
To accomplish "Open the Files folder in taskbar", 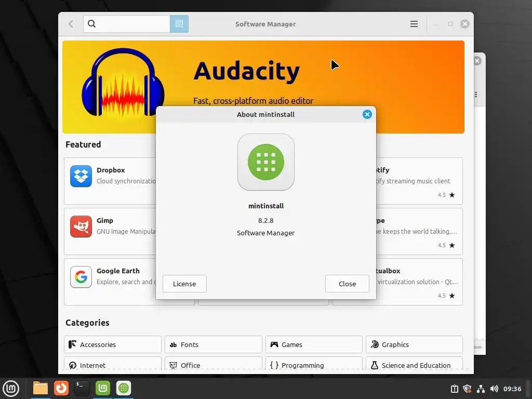I will pyautogui.click(x=41, y=388).
